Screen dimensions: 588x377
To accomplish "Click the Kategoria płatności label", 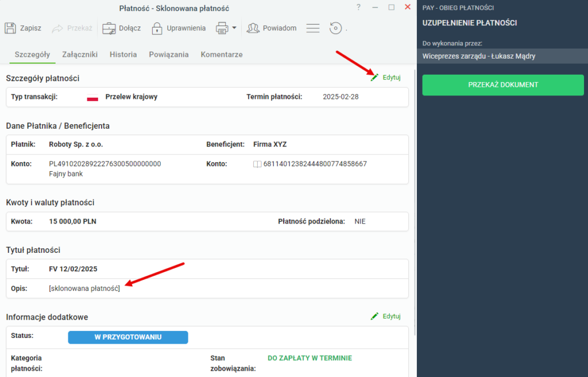I will click(26, 363).
